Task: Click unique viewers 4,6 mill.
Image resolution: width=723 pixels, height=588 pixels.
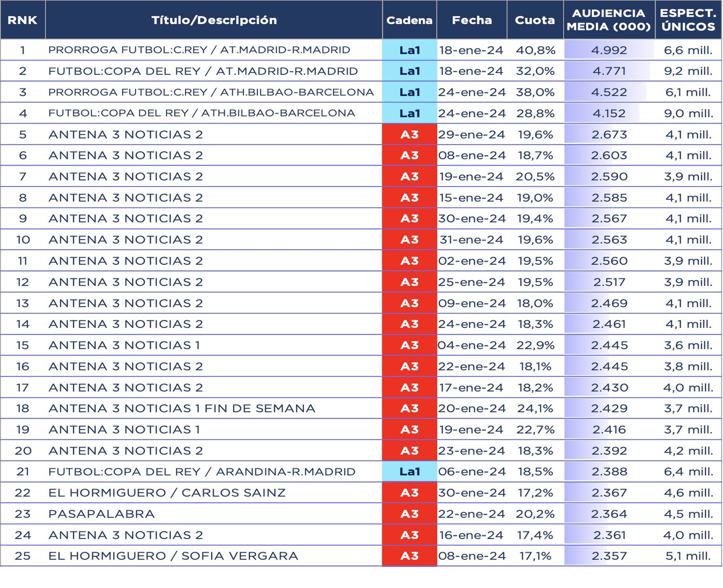Action: (688, 493)
